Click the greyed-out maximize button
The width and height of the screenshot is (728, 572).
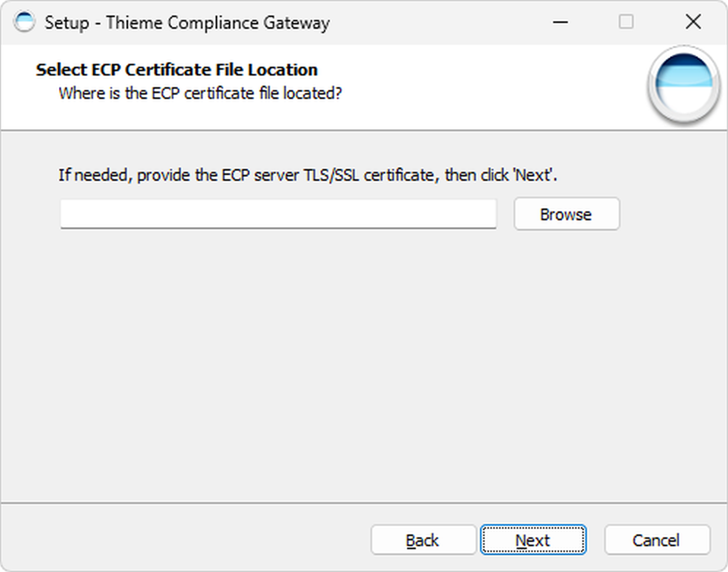coord(626,22)
